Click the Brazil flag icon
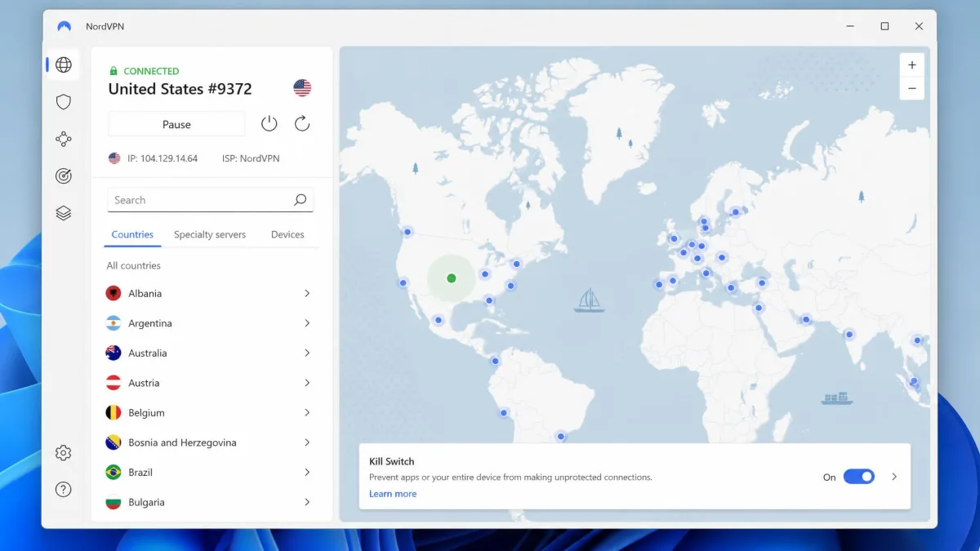This screenshot has height=551, width=980. (114, 473)
